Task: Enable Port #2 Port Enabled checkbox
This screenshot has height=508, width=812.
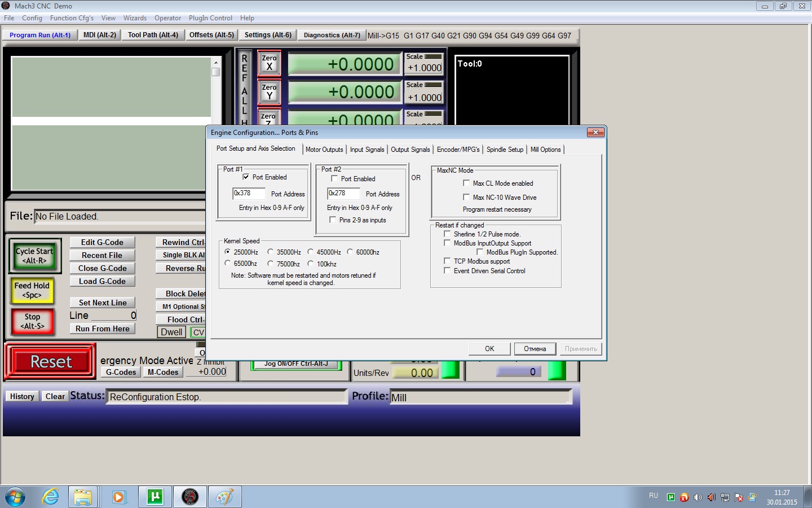Action: pyautogui.click(x=334, y=178)
